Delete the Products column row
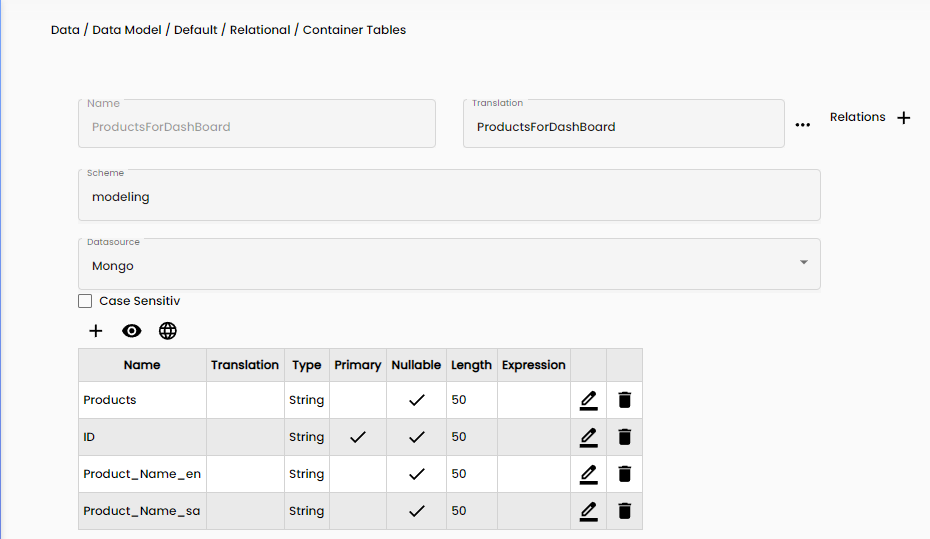This screenshot has height=539, width=930. (x=625, y=400)
